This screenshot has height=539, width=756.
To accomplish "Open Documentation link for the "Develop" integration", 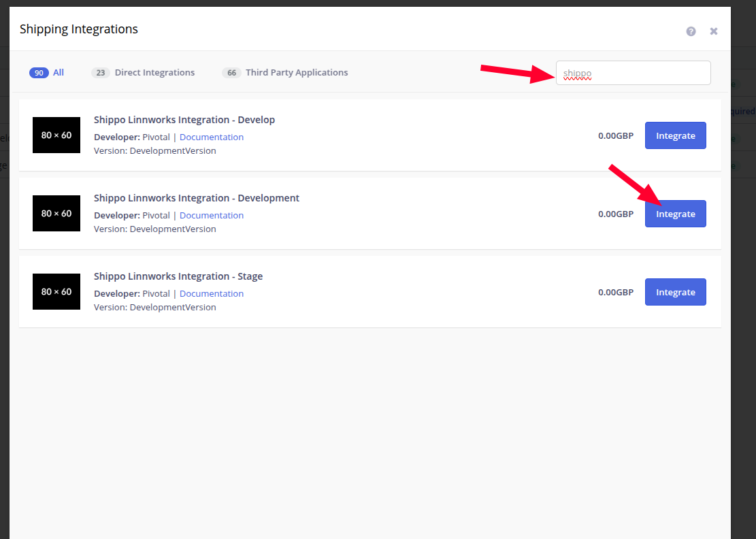I will [212, 137].
